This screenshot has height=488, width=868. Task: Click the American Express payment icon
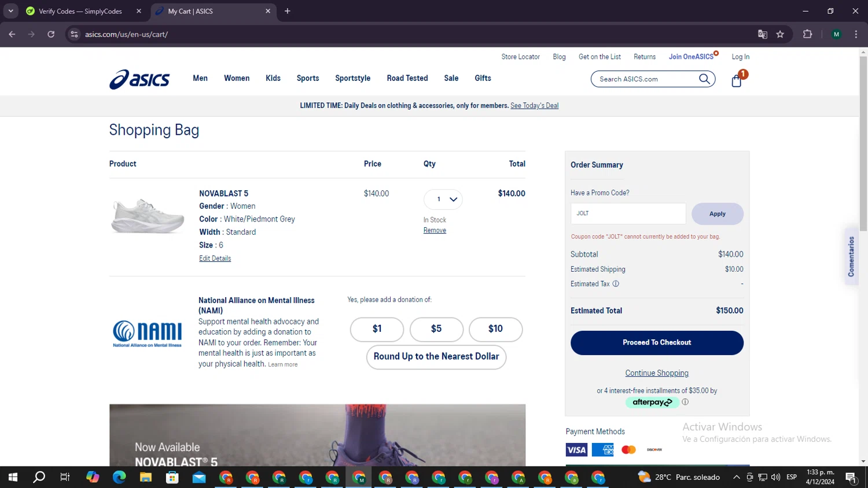pos(602,450)
